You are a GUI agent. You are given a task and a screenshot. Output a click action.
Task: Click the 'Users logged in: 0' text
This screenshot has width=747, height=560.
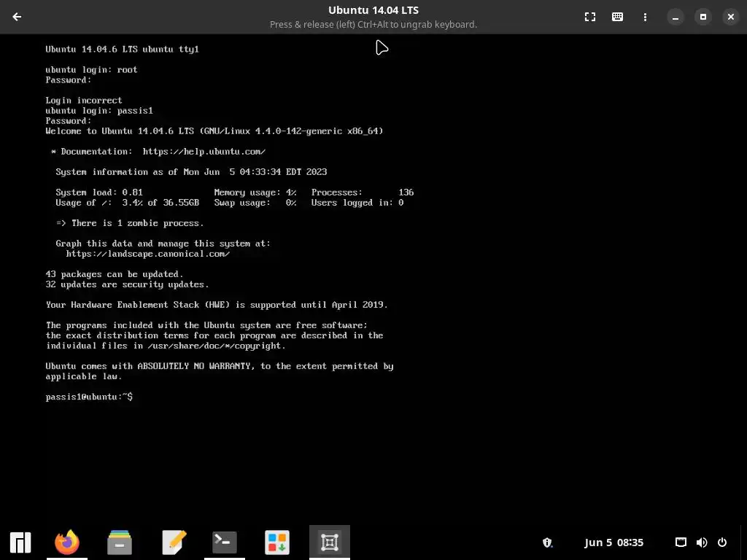357,203
